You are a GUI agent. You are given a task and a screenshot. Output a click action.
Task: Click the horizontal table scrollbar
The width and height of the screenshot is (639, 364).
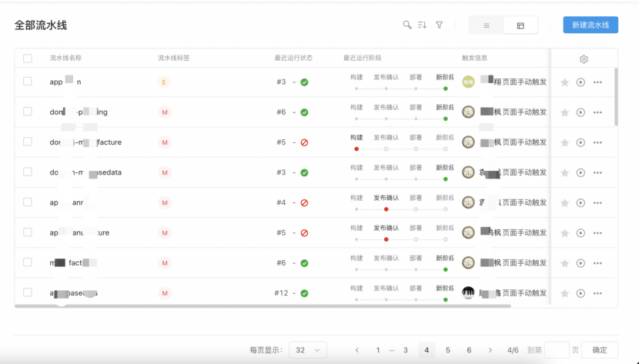(263, 306)
